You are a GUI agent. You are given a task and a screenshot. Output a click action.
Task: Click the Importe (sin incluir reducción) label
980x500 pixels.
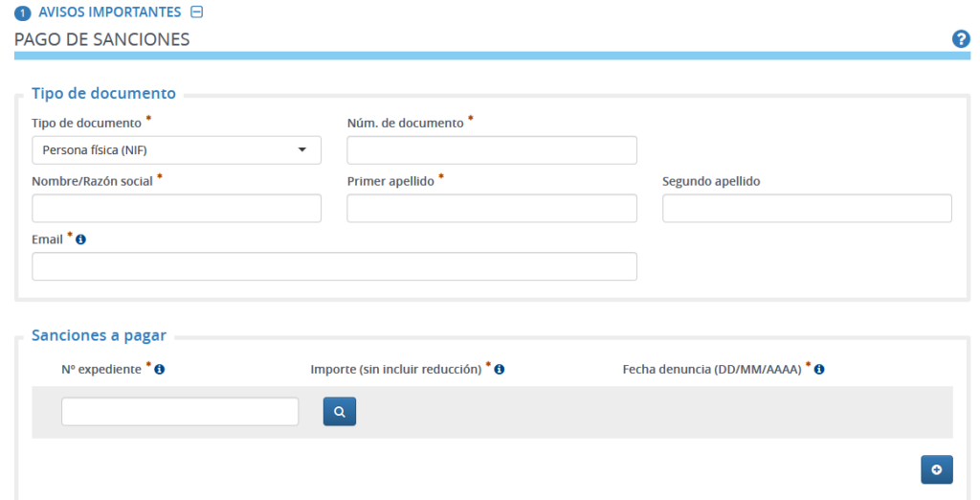click(x=395, y=369)
